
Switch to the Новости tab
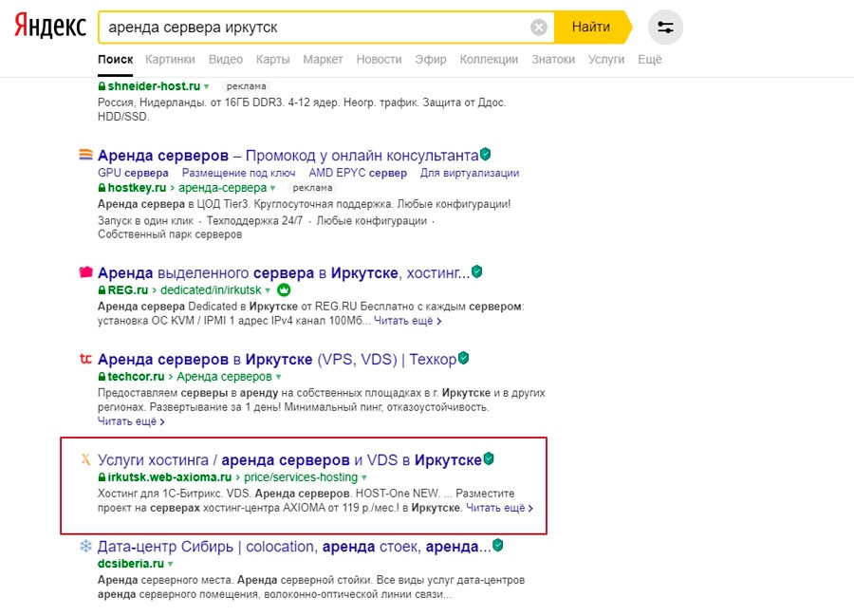point(379,60)
